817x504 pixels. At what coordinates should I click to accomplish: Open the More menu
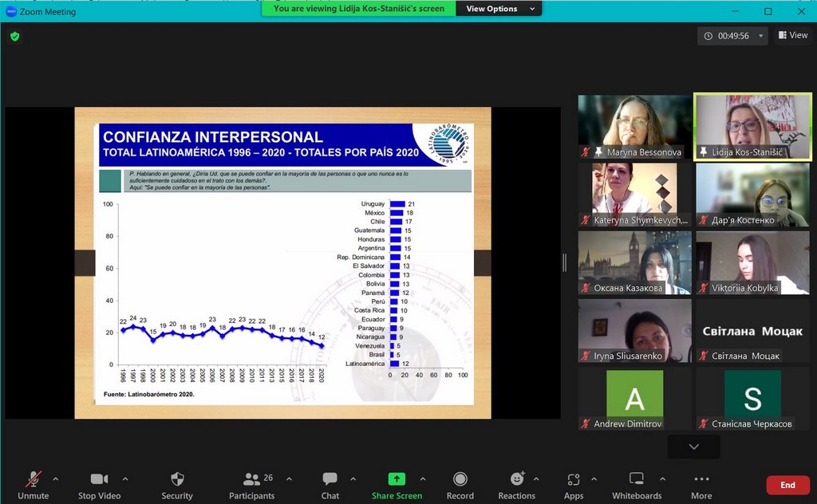701,485
